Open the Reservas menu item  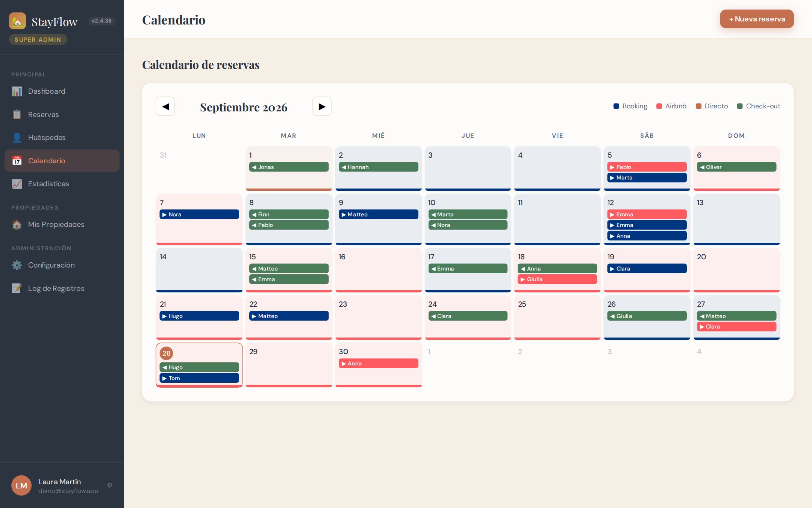[x=62, y=114]
